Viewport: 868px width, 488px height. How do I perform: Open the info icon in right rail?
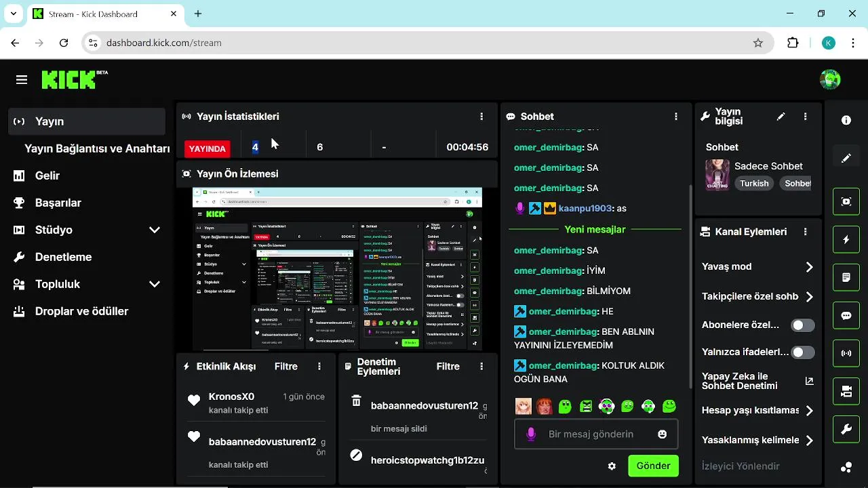pos(846,120)
